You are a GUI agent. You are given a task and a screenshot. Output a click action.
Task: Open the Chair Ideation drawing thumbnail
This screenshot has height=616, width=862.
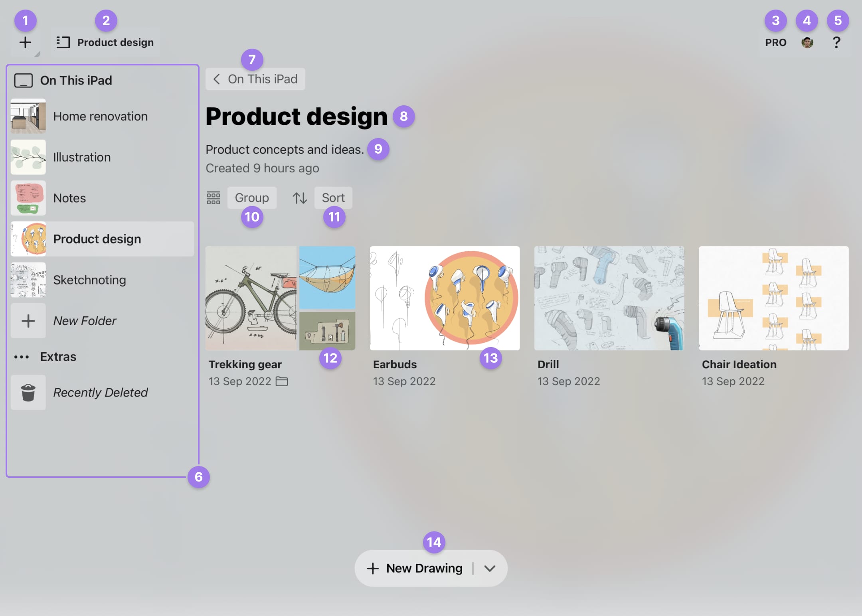[773, 298]
